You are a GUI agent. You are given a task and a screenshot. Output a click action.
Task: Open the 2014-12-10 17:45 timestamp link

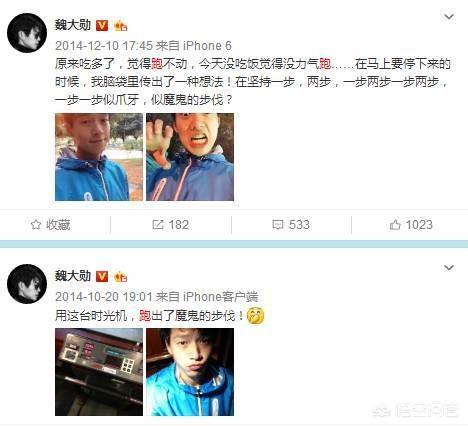coord(104,46)
